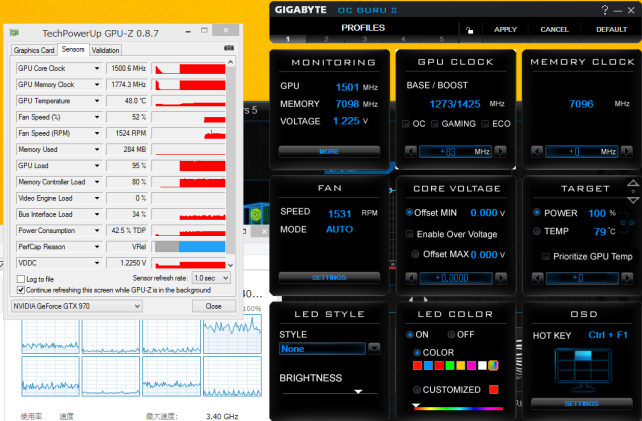The width and height of the screenshot is (642, 421).
Task: Check Enable Over Voltage
Action: pos(409,234)
